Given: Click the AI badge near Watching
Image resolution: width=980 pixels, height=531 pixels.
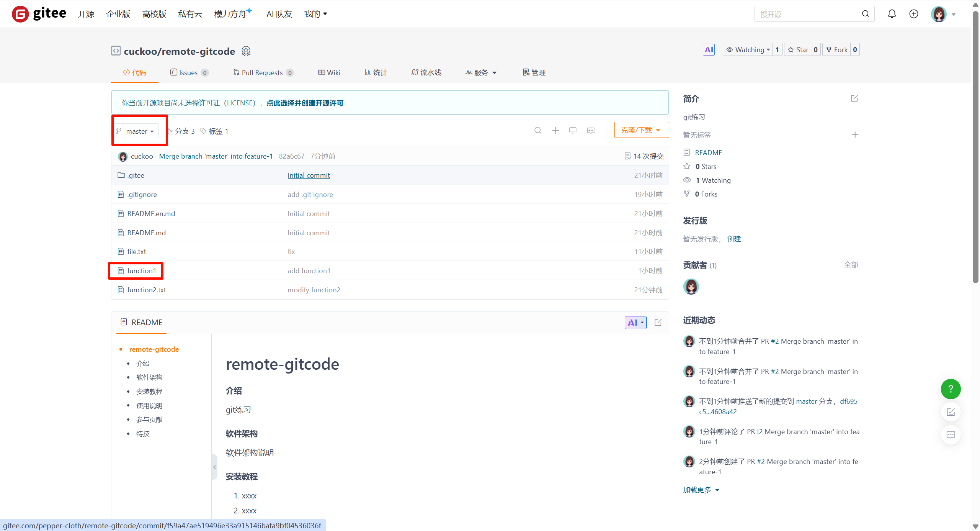Looking at the screenshot, I should tap(709, 50).
